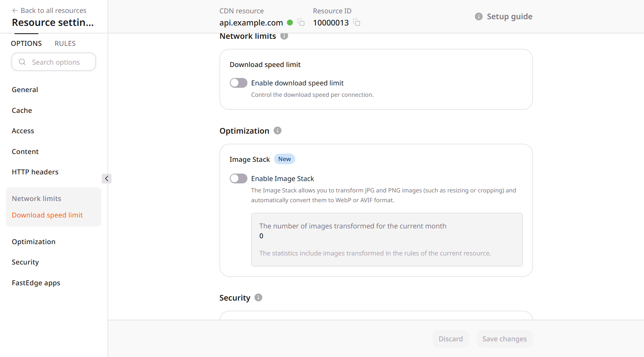The height and width of the screenshot is (357, 644).
Task: Click the search magnifier icon in options
Action: point(22,62)
